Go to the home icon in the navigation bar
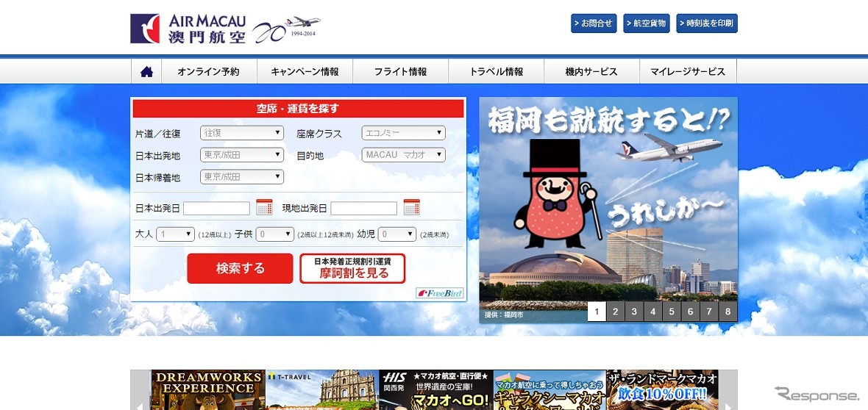The height and width of the screenshot is (410, 868). (x=146, y=71)
